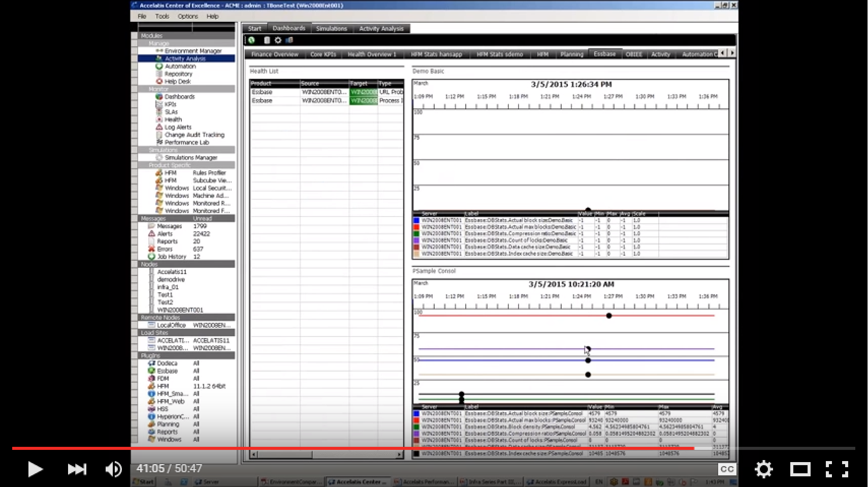Click the Health List horizontal scrollbar right arrow
This screenshot has width=868, height=487.
[x=399, y=454]
